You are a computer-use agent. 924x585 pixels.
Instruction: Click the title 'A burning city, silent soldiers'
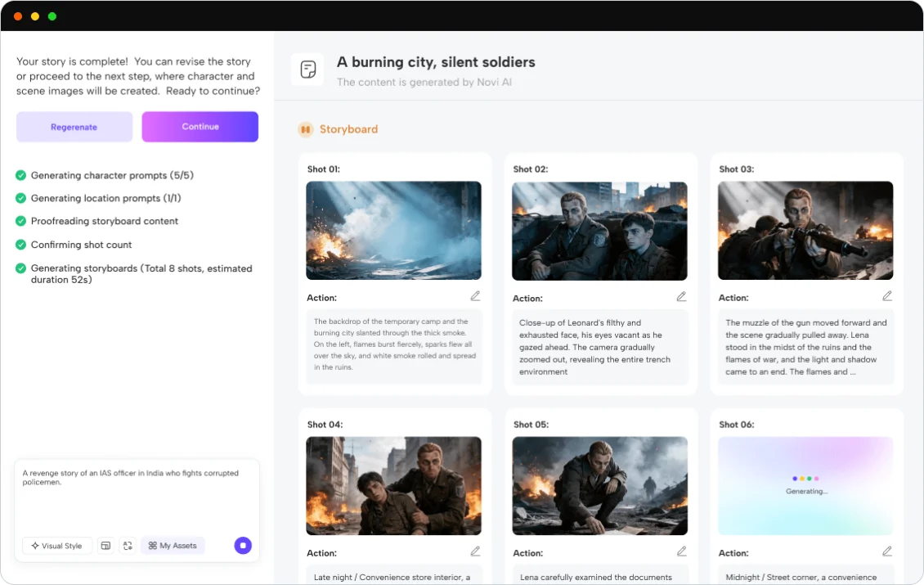pyautogui.click(x=436, y=62)
